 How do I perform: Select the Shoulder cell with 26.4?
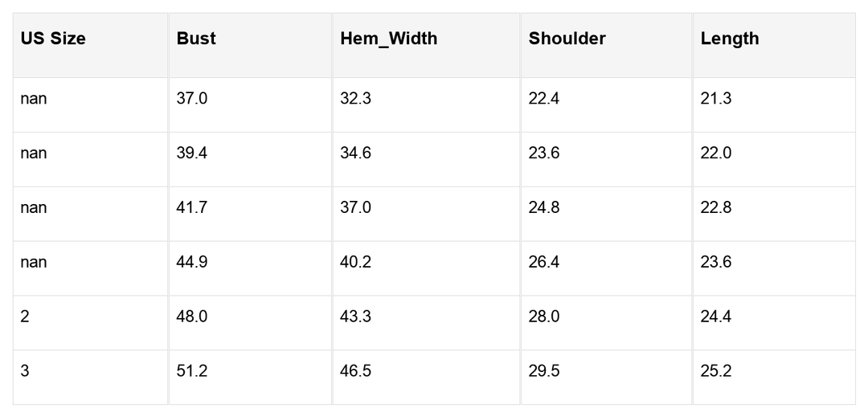[544, 262]
